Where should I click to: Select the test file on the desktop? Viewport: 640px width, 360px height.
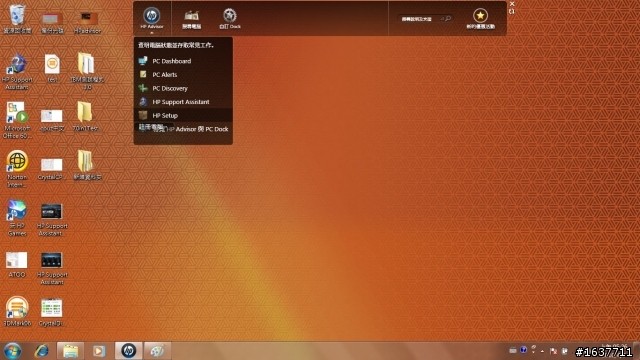(x=52, y=69)
